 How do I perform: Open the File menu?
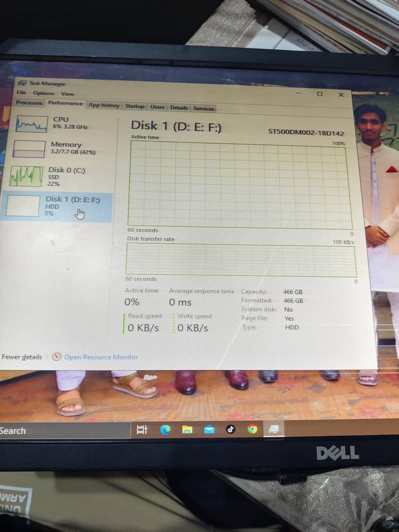21,93
